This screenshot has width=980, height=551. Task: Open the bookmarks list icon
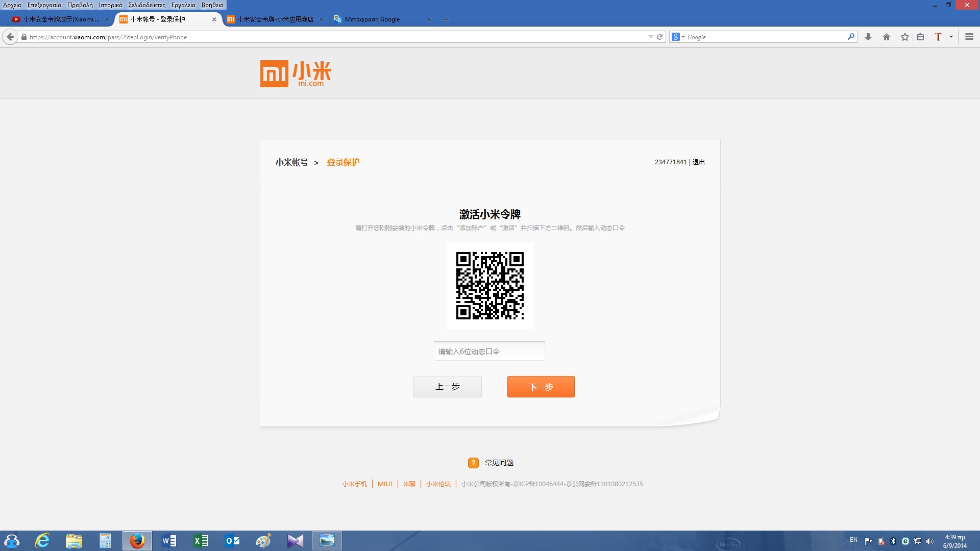[920, 37]
